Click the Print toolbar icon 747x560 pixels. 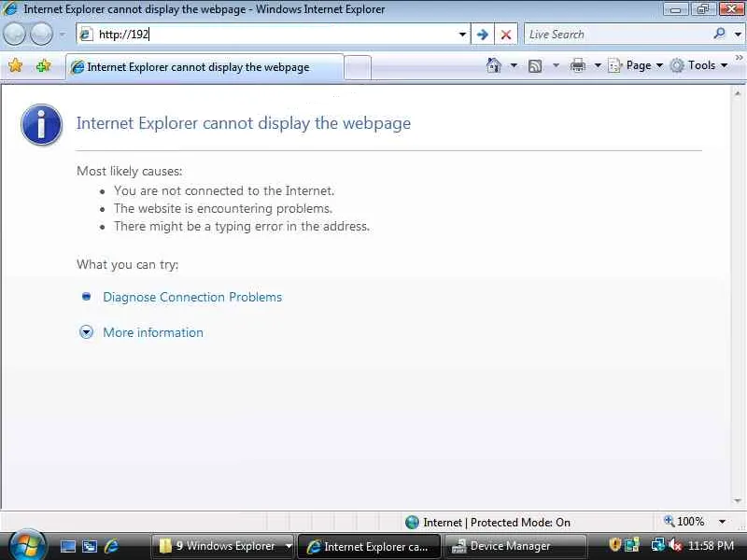577,65
